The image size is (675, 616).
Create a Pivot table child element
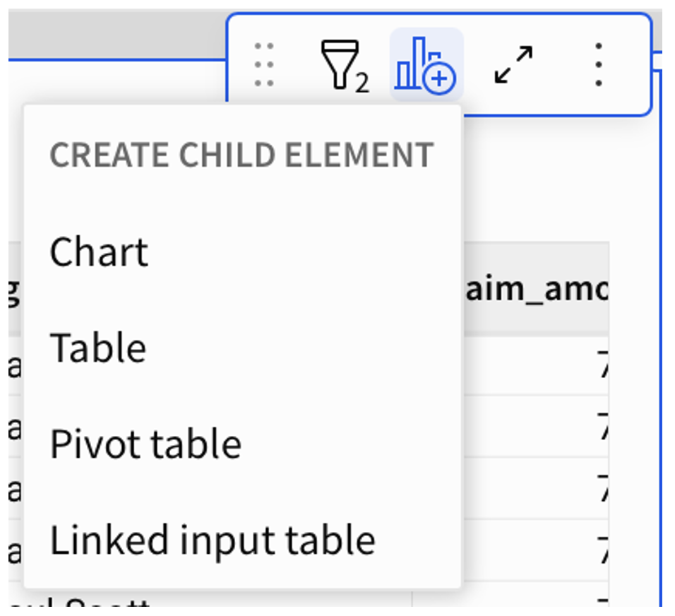(x=145, y=444)
